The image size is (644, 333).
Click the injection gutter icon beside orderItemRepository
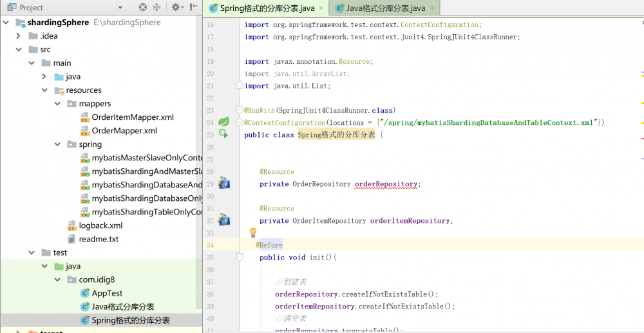[x=223, y=220]
